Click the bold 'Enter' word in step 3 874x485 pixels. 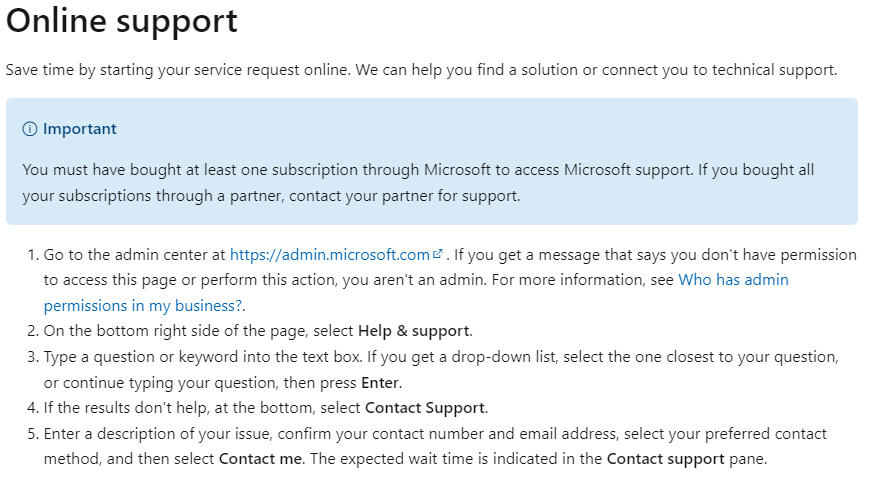381,382
